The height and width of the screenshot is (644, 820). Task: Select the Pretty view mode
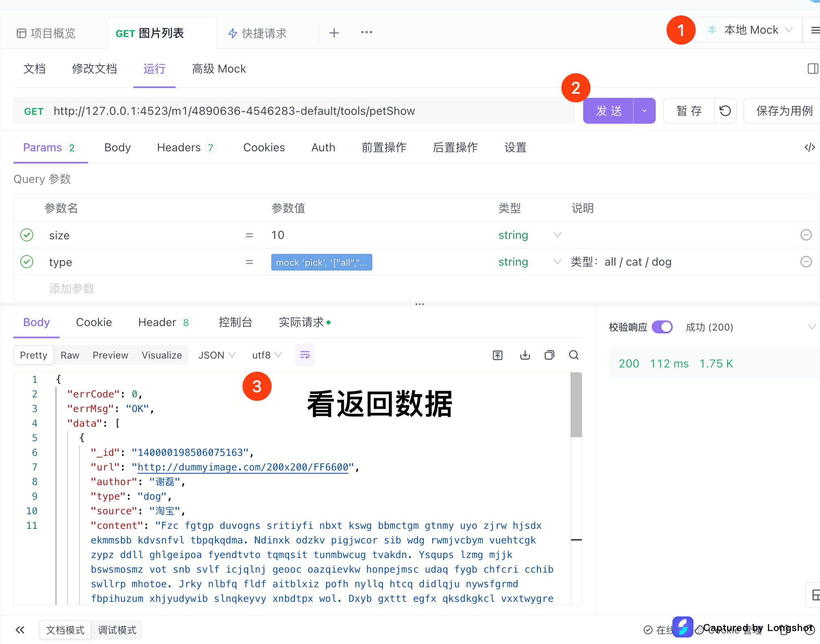(34, 355)
